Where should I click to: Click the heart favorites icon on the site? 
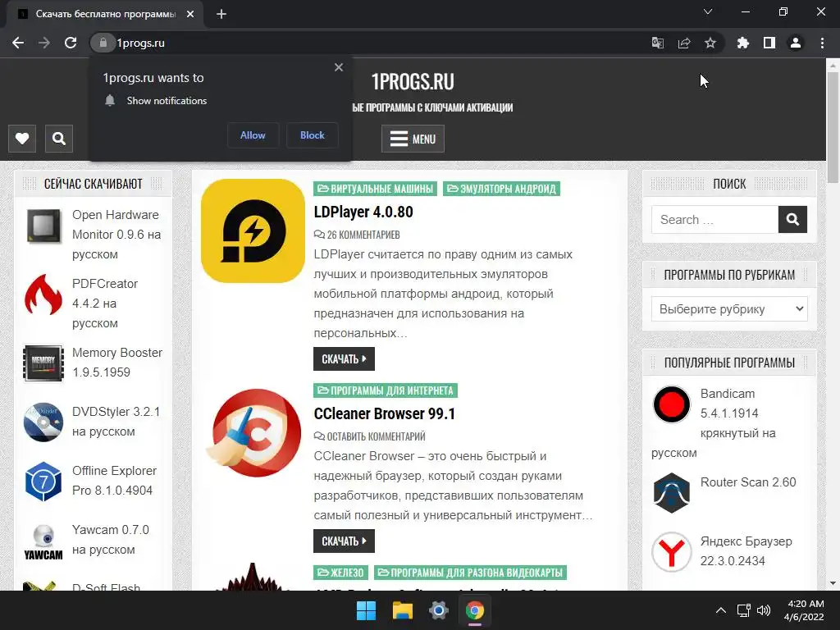click(22, 139)
